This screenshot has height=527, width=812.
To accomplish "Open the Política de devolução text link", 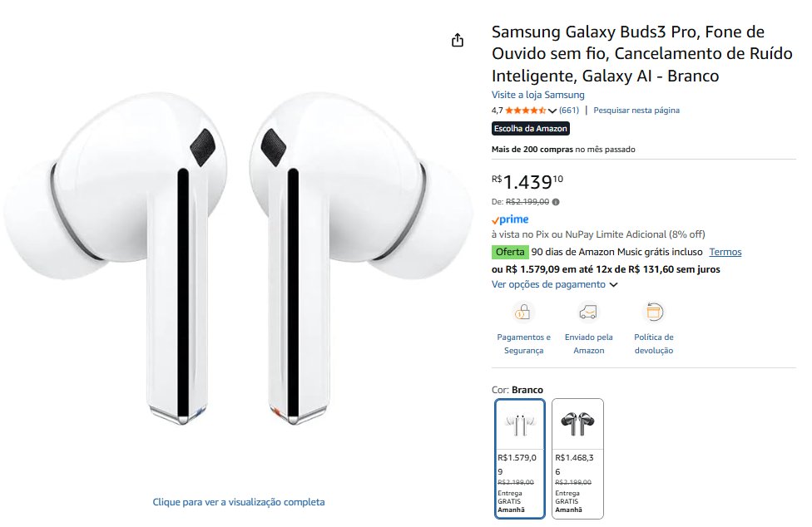I will [654, 344].
